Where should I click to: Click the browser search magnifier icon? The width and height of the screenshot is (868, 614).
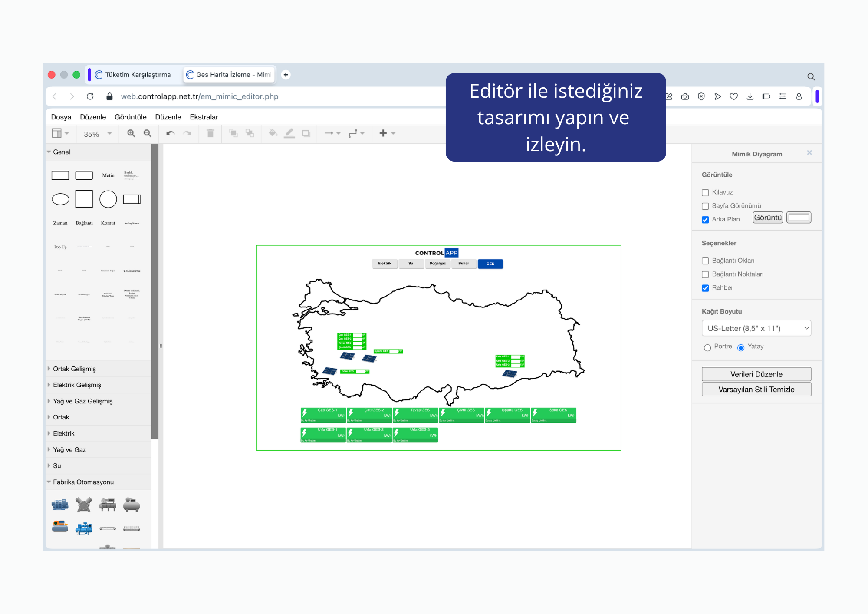point(811,77)
